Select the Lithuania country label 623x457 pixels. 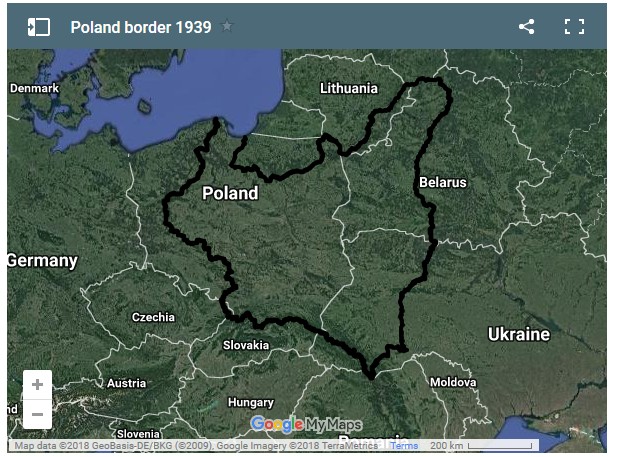tap(349, 88)
